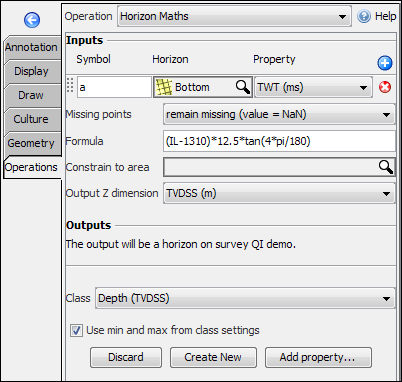
Task: Click the 'Horizon' column header
Action: coord(170,60)
